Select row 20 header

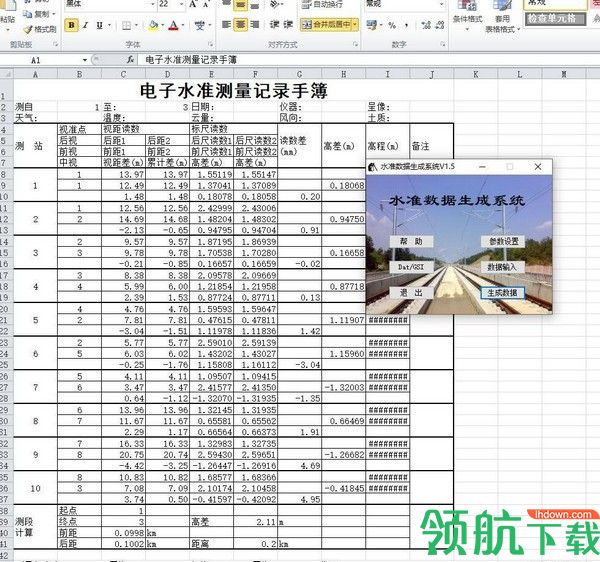[5, 309]
